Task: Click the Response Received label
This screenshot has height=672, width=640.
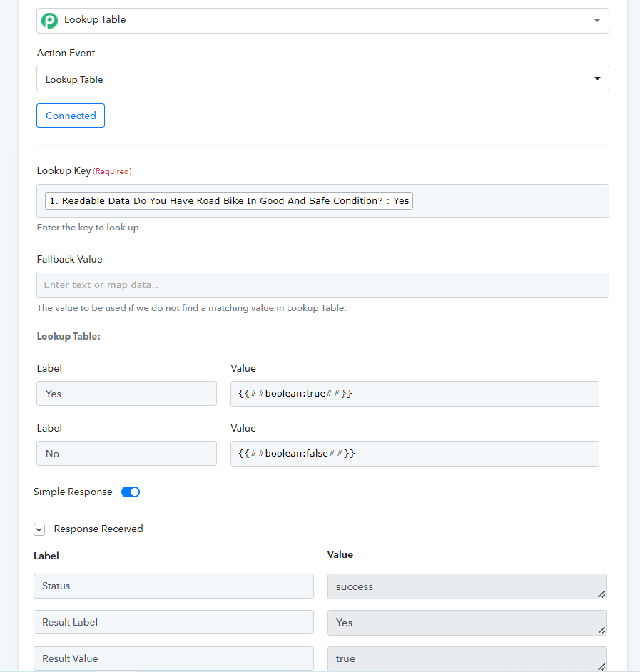Action: (98, 529)
